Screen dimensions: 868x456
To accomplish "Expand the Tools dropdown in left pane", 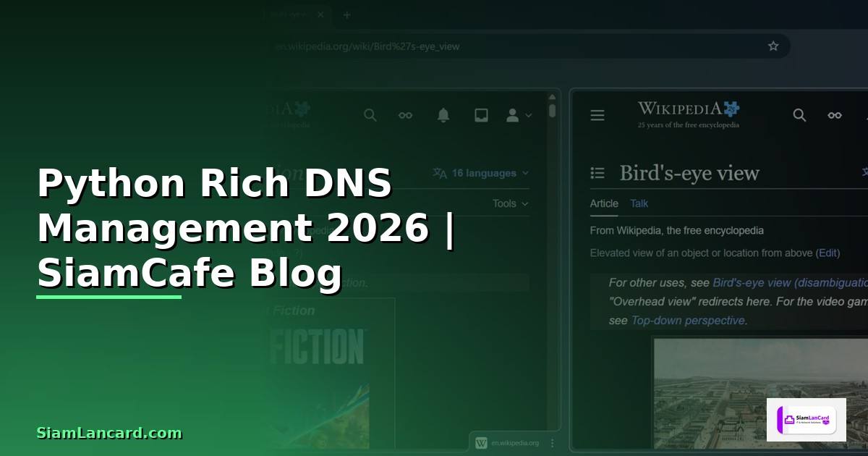I will pos(511,203).
